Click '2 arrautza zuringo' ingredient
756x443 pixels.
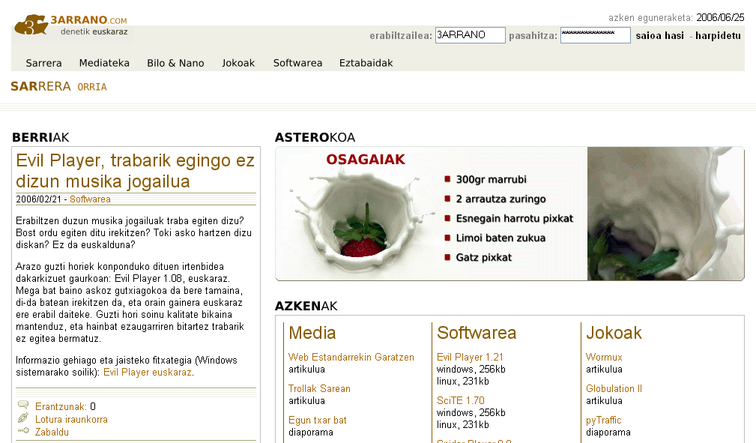(x=500, y=199)
